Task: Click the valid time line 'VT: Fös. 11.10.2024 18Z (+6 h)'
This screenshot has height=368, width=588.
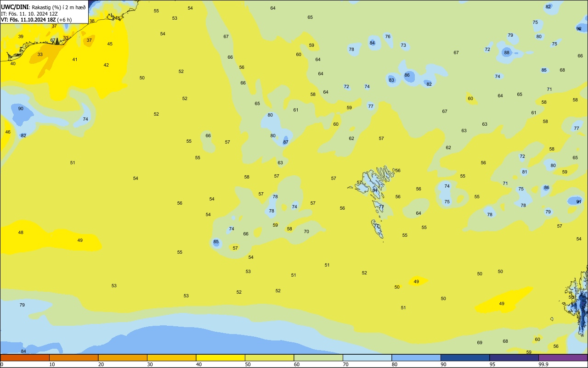Action: pyautogui.click(x=36, y=20)
